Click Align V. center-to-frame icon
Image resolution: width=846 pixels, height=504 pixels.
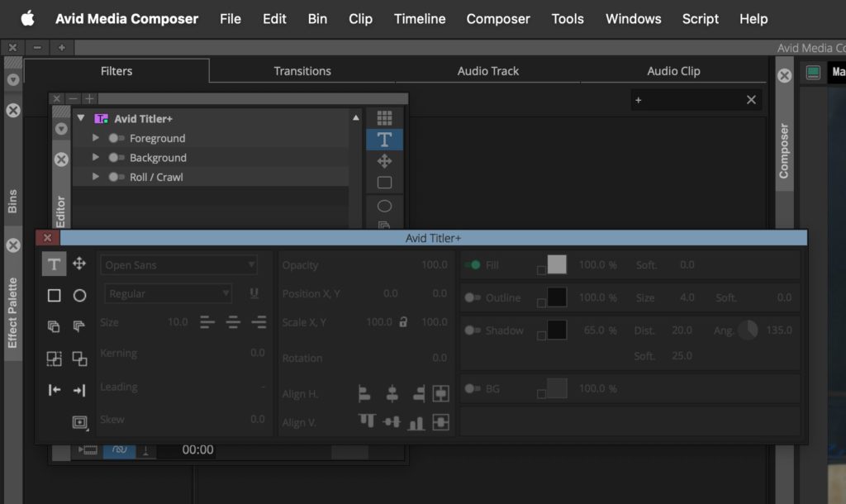[441, 422]
